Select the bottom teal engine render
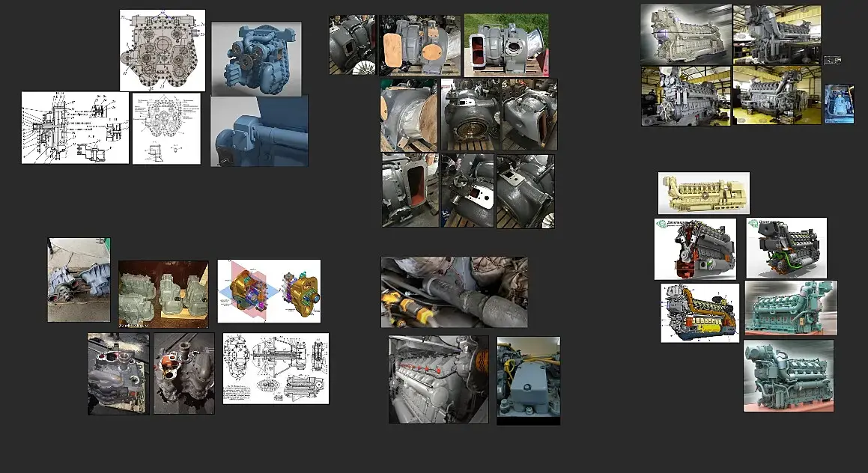 [x=789, y=376]
